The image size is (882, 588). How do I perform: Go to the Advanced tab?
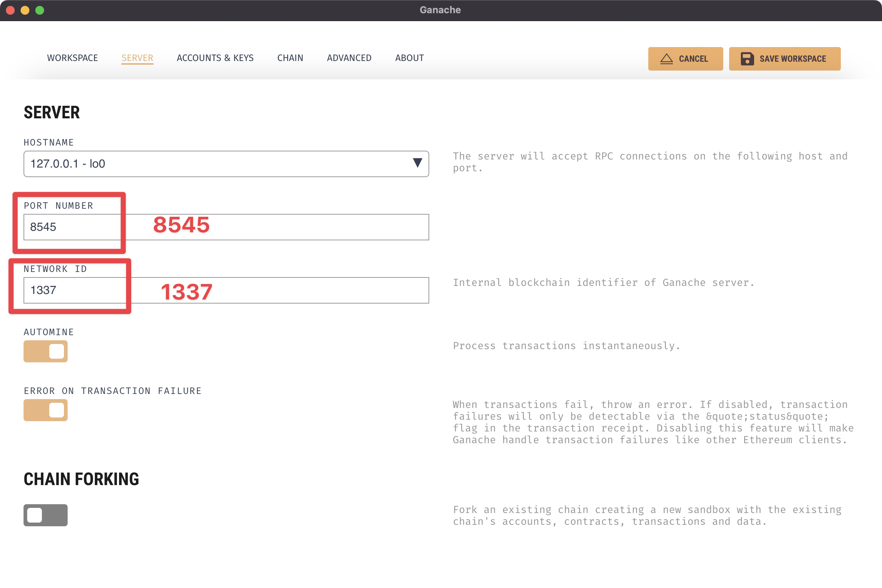coord(349,58)
